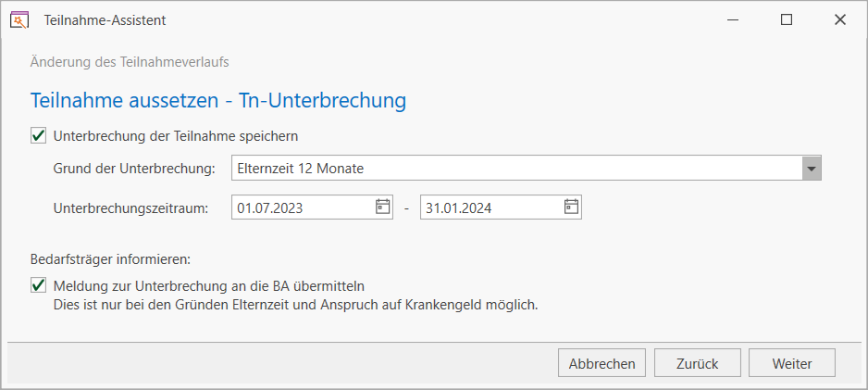Image resolution: width=868 pixels, height=390 pixels.
Task: Click the 'Bedarfsträger informieren:' section label
Action: [x=111, y=258]
